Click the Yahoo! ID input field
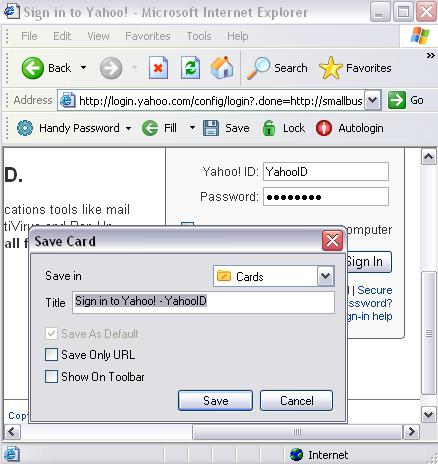This screenshot has height=464, width=438. [326, 172]
